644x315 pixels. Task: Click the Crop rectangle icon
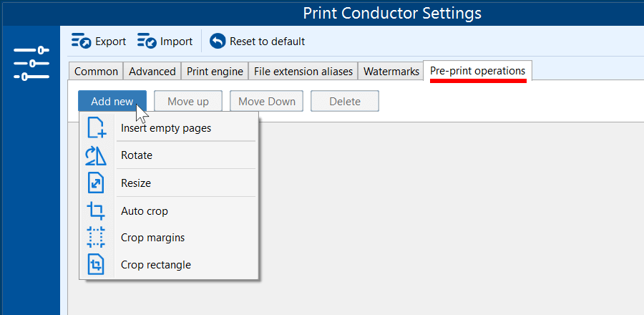[96, 265]
